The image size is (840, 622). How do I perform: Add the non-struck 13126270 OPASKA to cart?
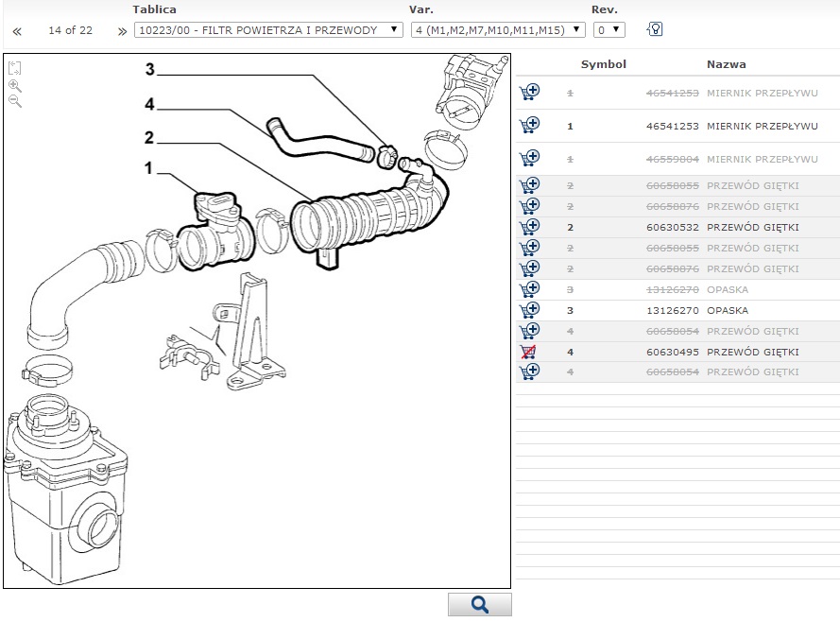click(x=529, y=310)
